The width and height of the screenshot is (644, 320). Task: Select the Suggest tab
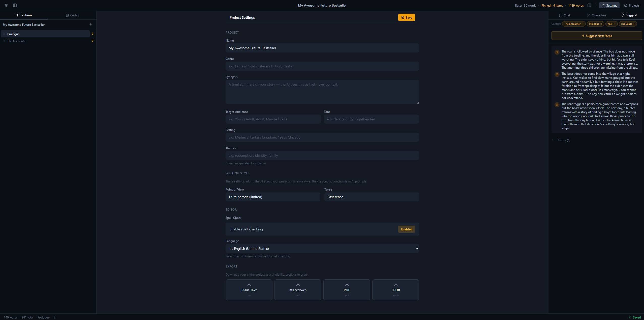coord(629,15)
